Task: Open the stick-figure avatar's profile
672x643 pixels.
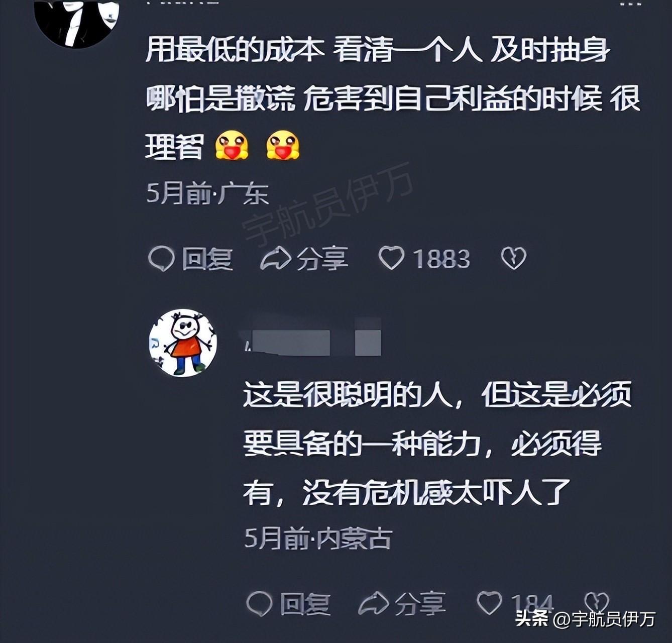Action: [x=183, y=343]
